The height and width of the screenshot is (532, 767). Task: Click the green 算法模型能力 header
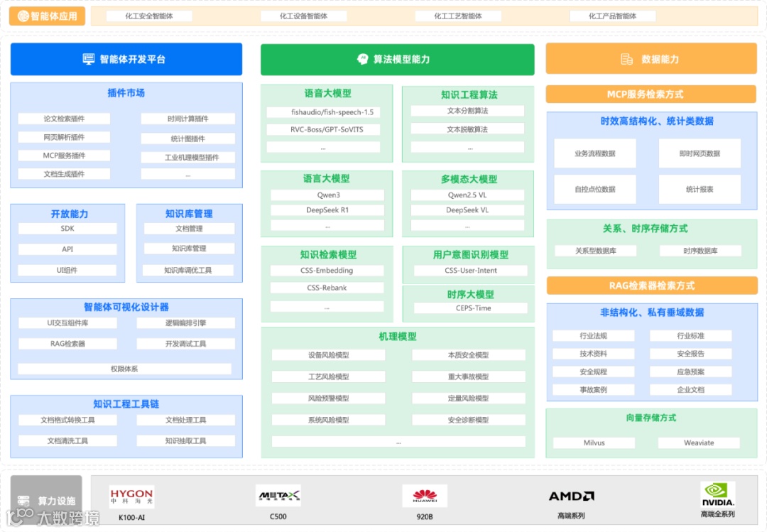coord(397,59)
